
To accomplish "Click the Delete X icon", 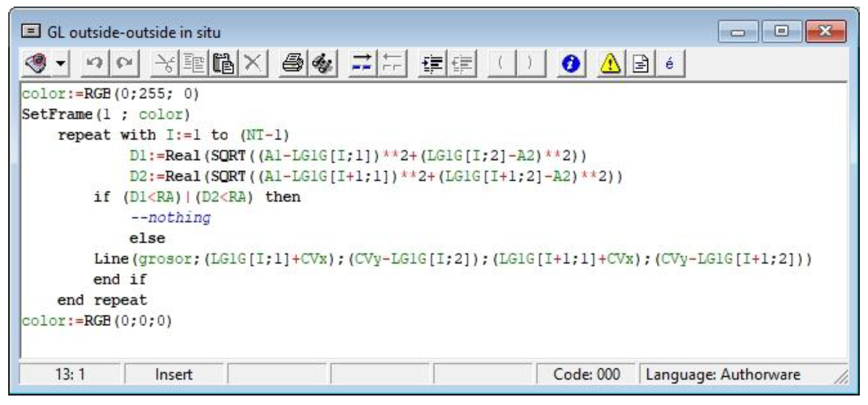I will click(x=253, y=63).
